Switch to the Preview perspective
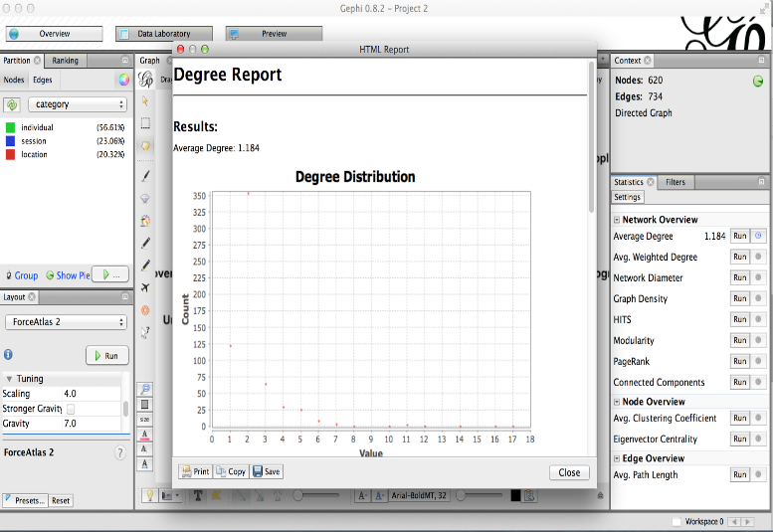 [x=275, y=34]
